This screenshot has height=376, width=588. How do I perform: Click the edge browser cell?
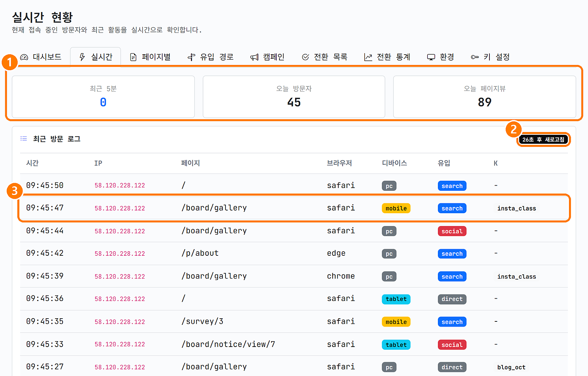click(336, 253)
